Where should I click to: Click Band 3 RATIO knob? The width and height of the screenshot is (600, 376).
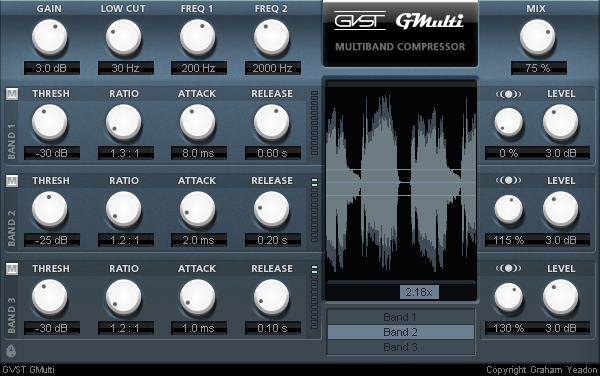click(x=124, y=297)
